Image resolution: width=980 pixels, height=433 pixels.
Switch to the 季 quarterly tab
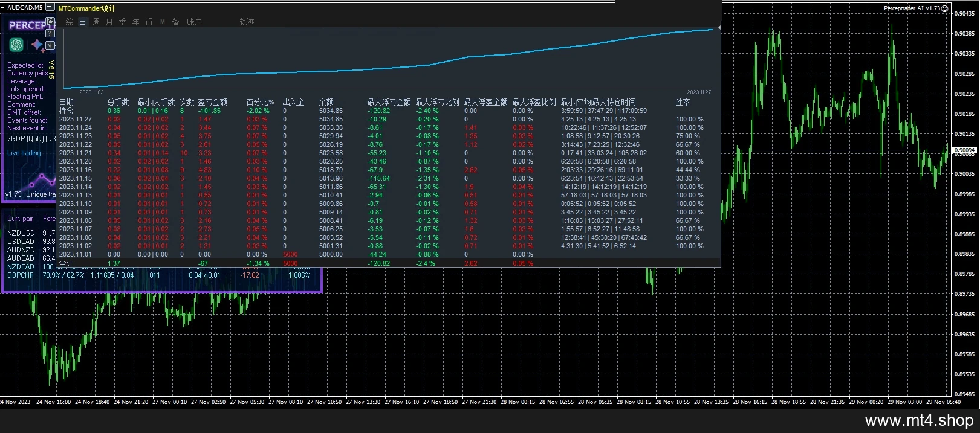(122, 22)
